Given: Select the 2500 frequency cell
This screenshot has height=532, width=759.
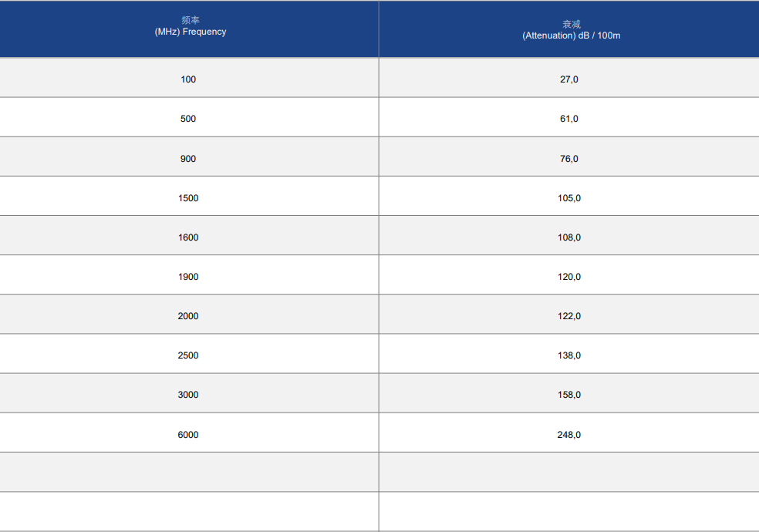Looking at the screenshot, I should point(188,355).
